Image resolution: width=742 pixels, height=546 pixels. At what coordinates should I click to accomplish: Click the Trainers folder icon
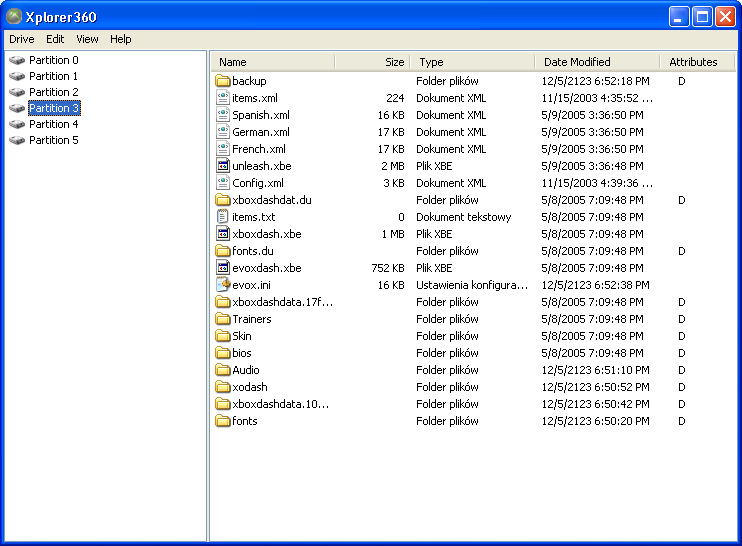coord(222,319)
